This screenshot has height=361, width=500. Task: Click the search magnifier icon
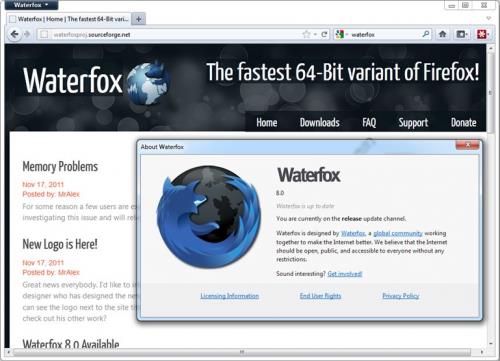coord(426,34)
